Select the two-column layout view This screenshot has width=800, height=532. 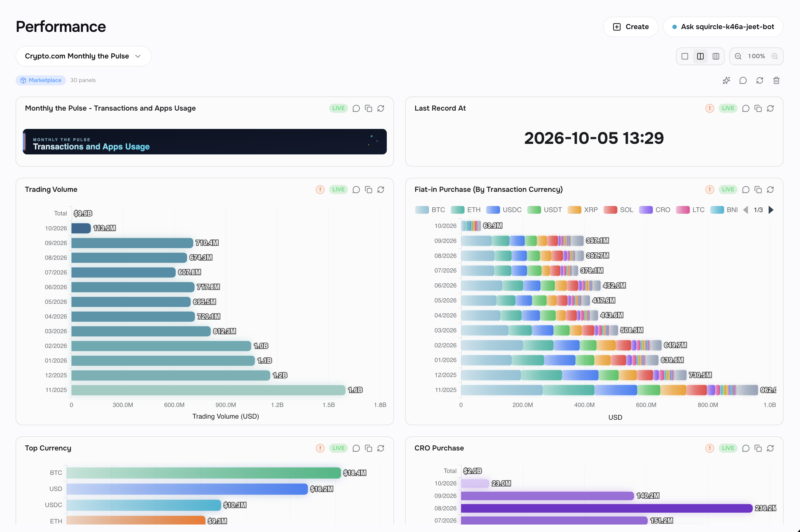pyautogui.click(x=700, y=56)
